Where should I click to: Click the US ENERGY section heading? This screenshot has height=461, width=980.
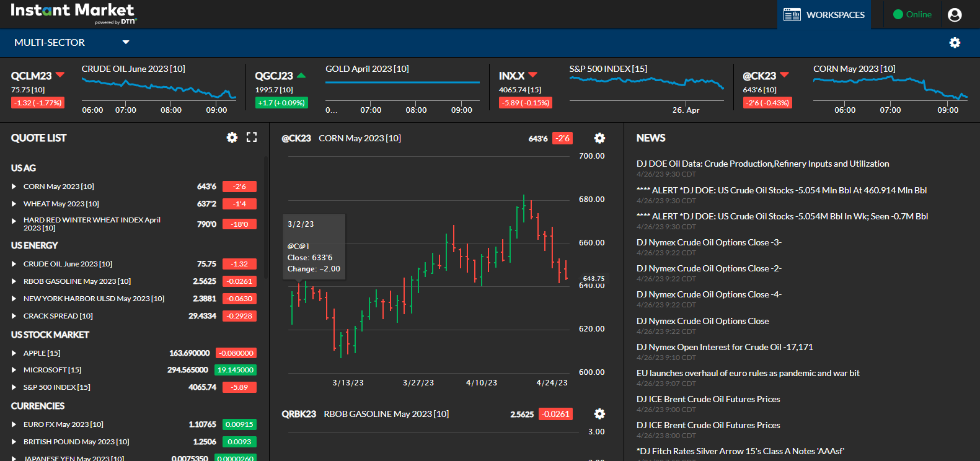[34, 245]
